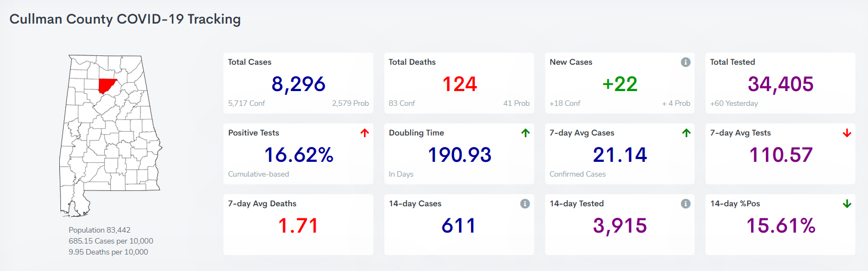Select the Total Tested number 34,405

point(780,84)
